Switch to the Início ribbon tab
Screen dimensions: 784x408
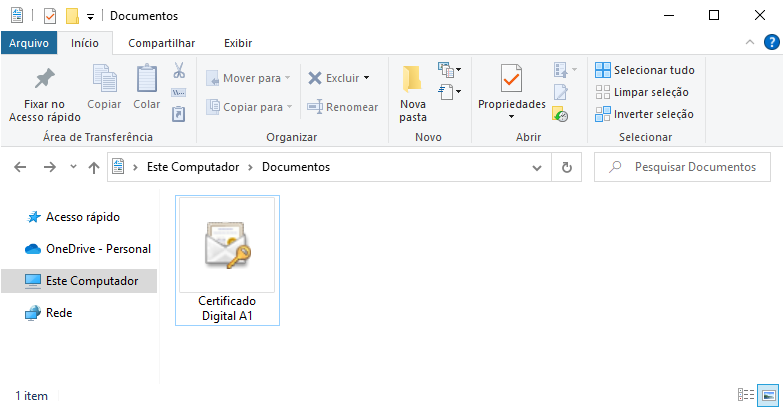tap(84, 43)
